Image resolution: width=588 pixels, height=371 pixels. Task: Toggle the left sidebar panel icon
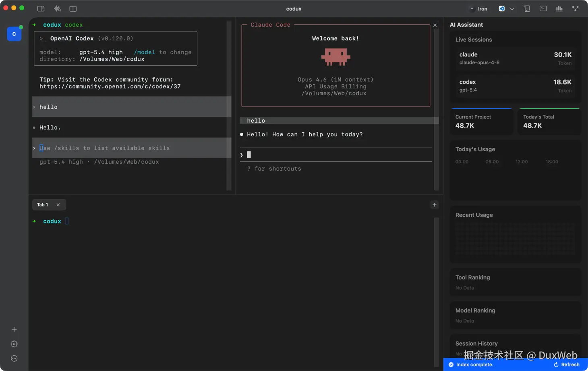41,8
